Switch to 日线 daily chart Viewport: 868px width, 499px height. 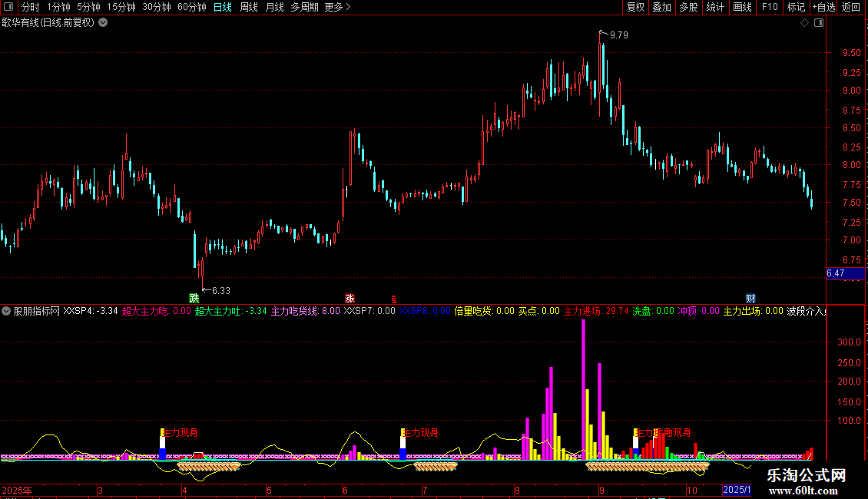[x=223, y=7]
